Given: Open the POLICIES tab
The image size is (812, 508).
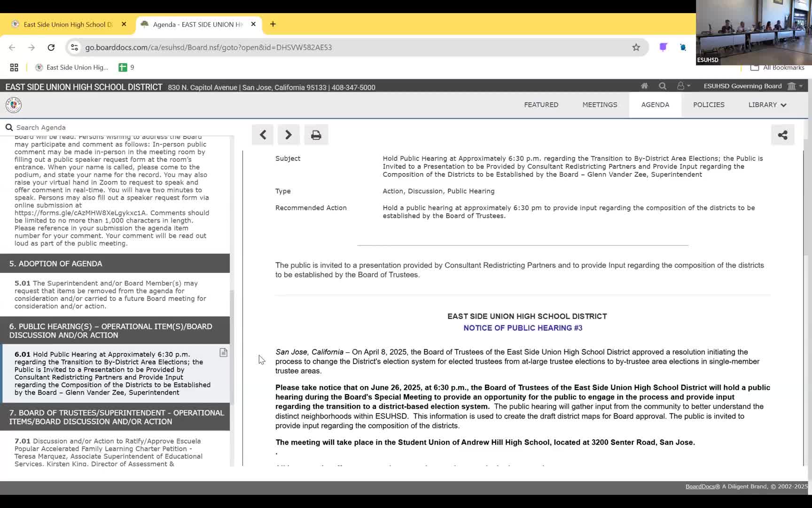Looking at the screenshot, I should 708,105.
